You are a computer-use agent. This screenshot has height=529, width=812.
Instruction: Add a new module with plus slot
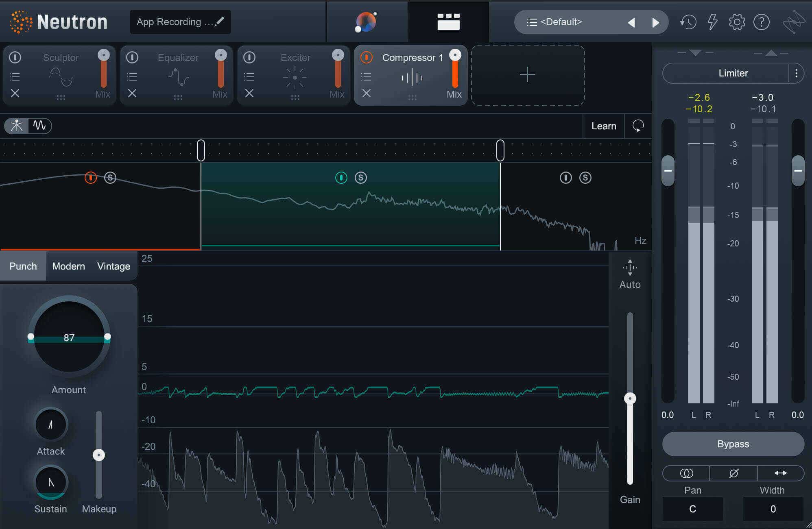pos(528,75)
